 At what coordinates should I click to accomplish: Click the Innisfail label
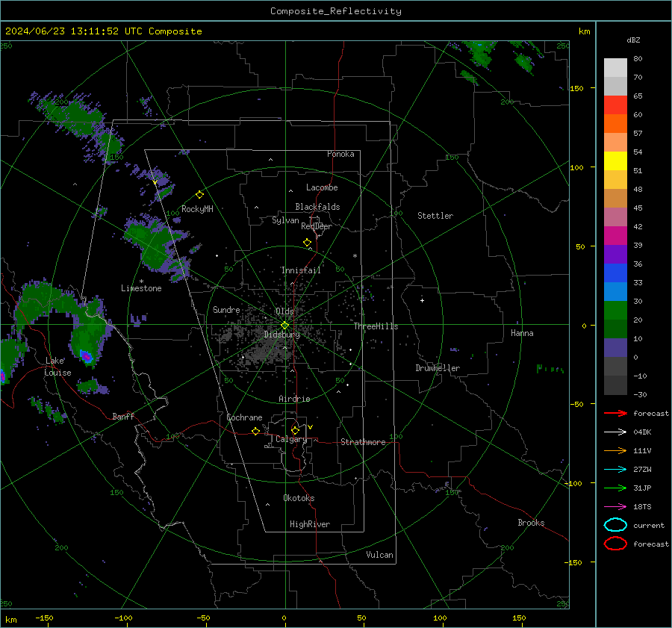[301, 270]
